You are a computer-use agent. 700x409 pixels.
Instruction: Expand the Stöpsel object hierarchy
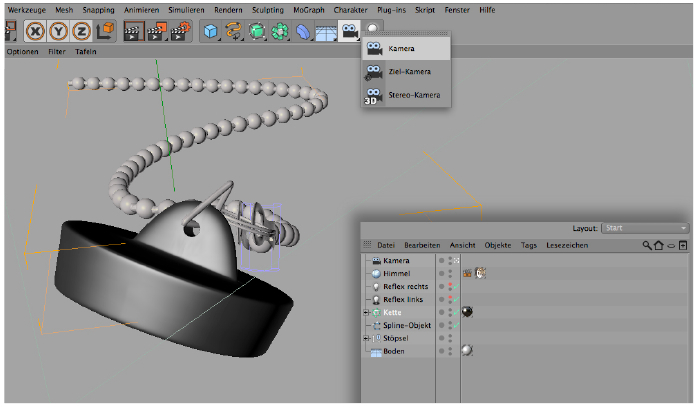point(366,339)
